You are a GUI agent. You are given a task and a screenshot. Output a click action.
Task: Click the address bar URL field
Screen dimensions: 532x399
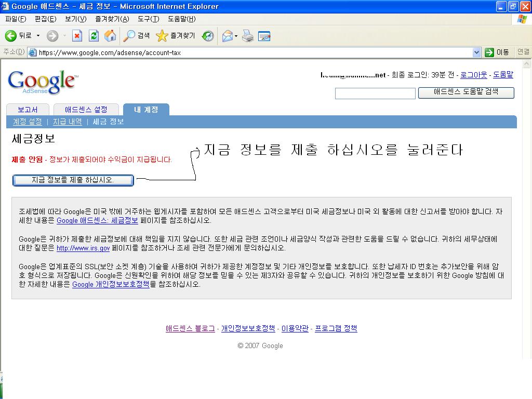(x=255, y=52)
